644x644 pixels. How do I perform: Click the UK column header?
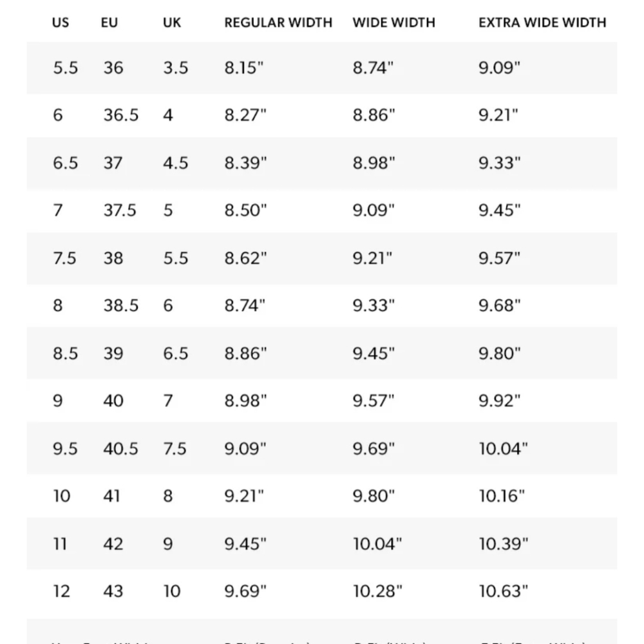[x=172, y=23]
